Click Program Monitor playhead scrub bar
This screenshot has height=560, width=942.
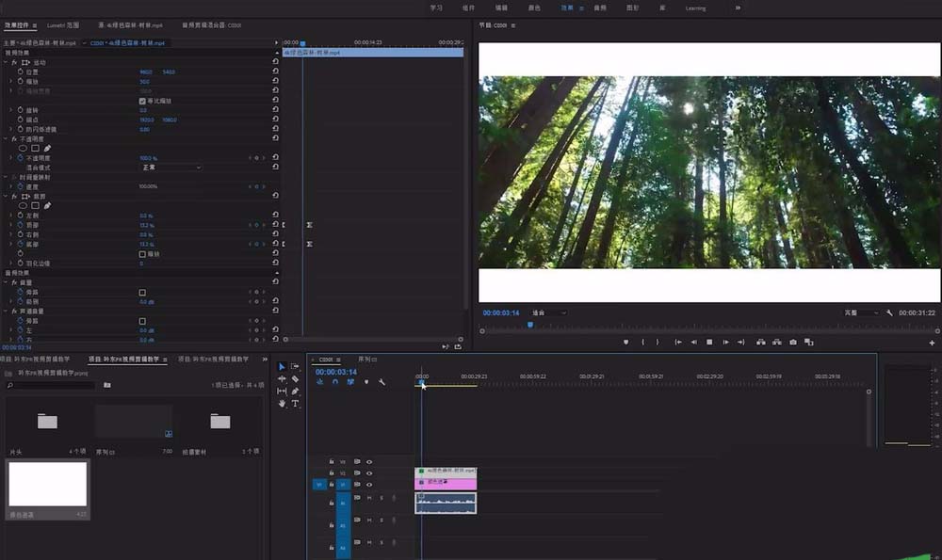tap(709, 326)
